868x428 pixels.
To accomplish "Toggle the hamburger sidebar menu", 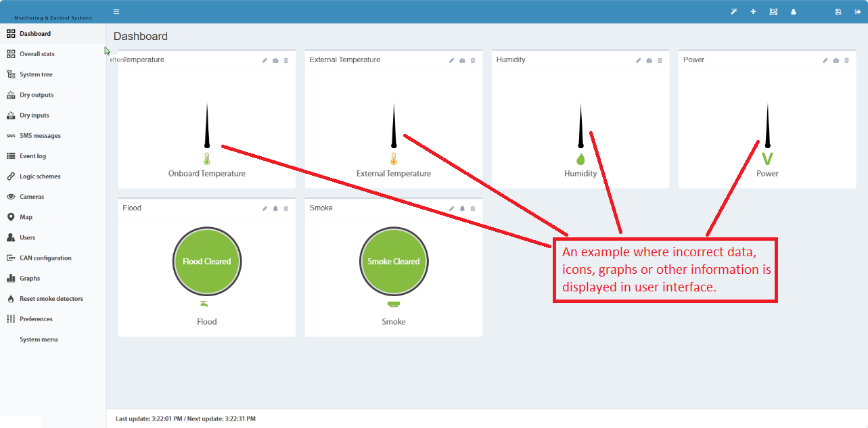I will [116, 11].
